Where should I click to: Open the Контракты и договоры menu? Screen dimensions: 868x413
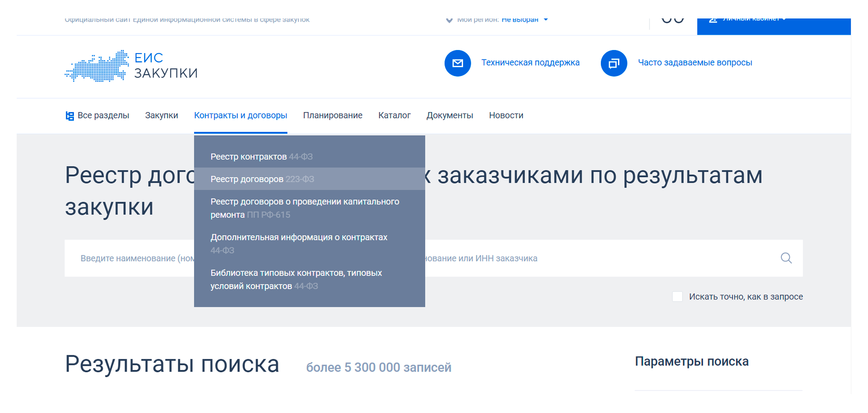(241, 115)
